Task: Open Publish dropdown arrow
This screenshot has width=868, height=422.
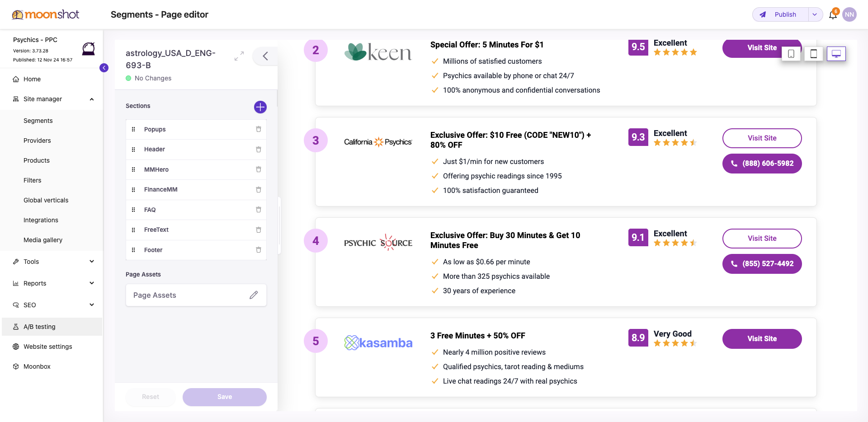Action: click(x=815, y=14)
